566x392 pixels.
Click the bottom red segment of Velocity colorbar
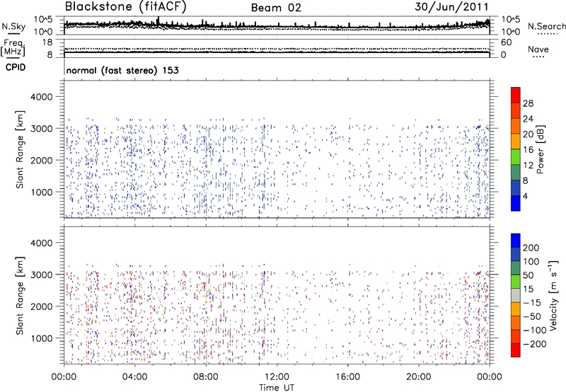click(x=516, y=350)
